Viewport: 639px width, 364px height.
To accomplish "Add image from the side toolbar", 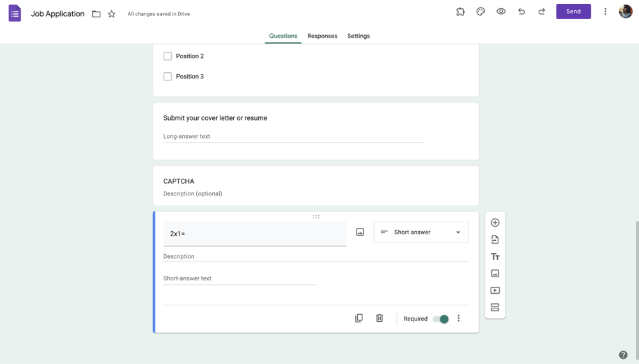I will pos(495,273).
